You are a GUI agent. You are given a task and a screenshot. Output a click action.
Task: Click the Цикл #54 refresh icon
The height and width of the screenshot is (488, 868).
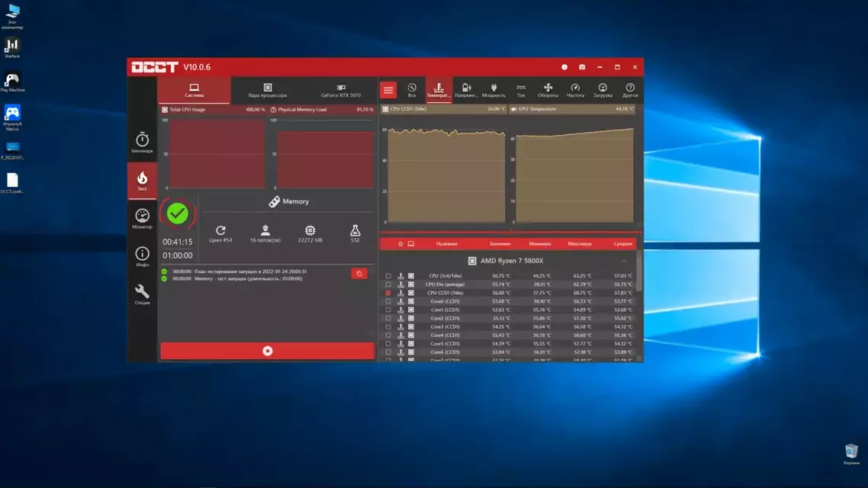[220, 230]
